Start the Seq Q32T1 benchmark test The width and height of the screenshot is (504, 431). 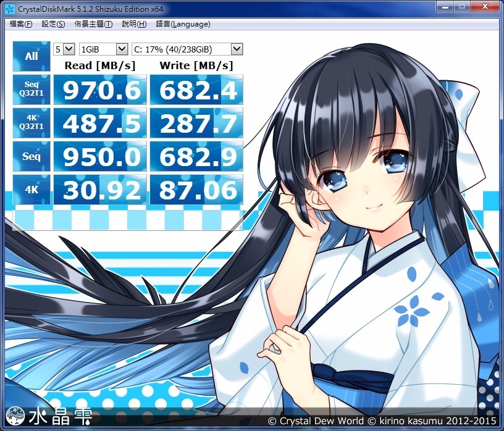(x=31, y=90)
